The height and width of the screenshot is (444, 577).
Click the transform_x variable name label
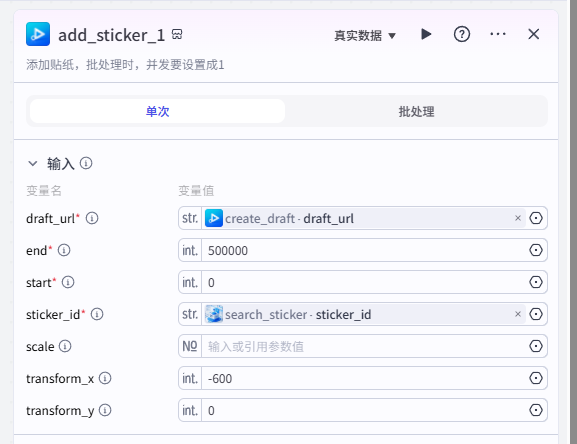(x=60, y=379)
